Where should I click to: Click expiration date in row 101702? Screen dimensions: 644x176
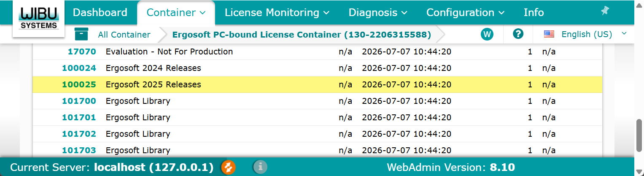(x=407, y=134)
